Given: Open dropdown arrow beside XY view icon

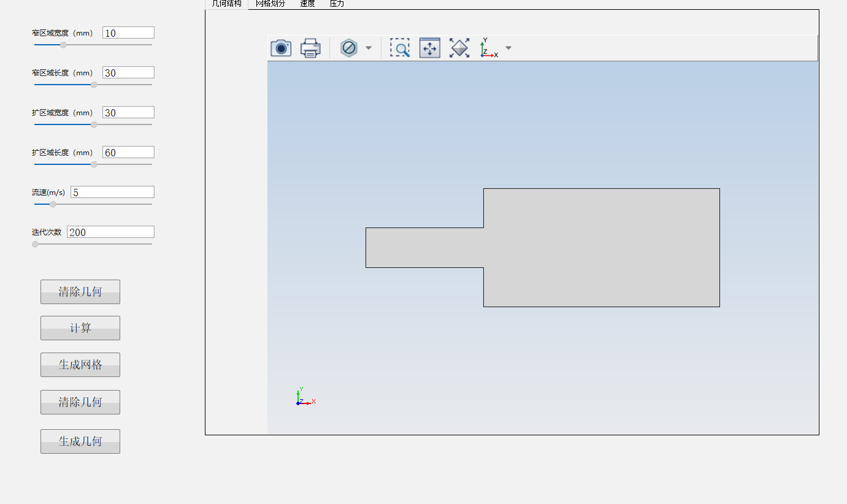Looking at the screenshot, I should click(508, 48).
